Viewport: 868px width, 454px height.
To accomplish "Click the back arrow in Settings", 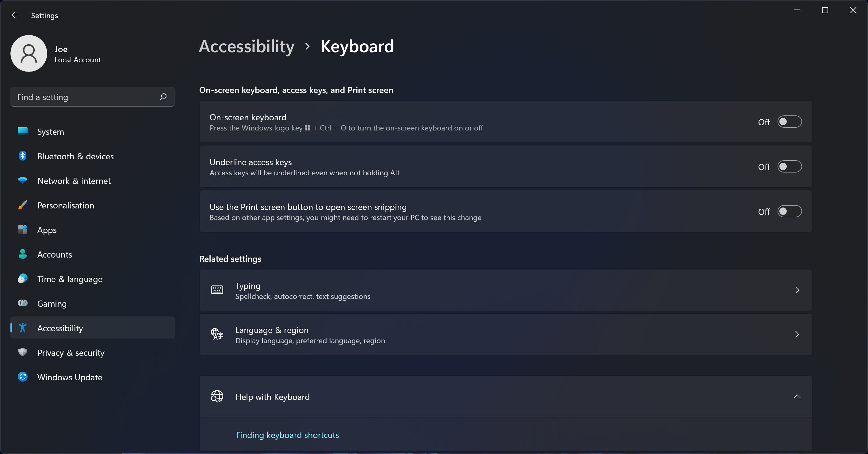I will coord(15,15).
